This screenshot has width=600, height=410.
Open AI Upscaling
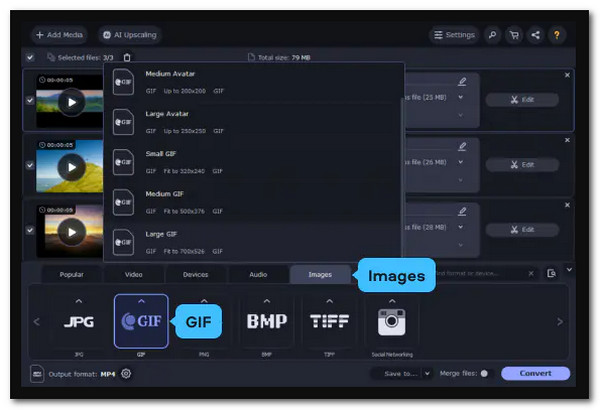(x=130, y=35)
